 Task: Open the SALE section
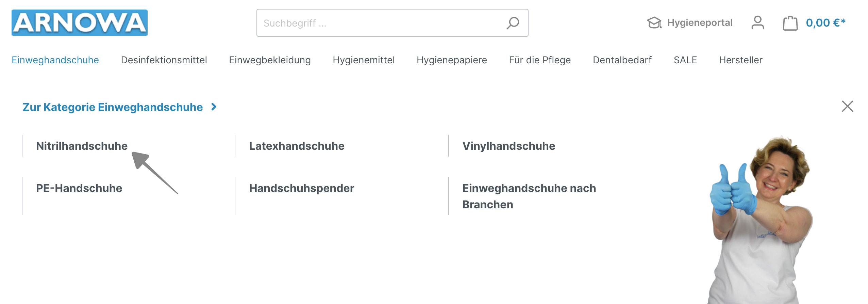(x=685, y=60)
